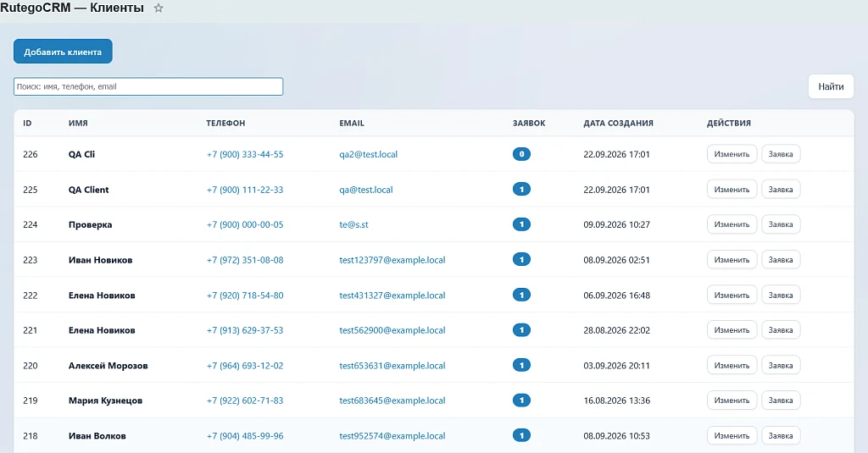Open phone link +7 (904) 485-99-96
The image size is (868, 453).
pyautogui.click(x=245, y=436)
